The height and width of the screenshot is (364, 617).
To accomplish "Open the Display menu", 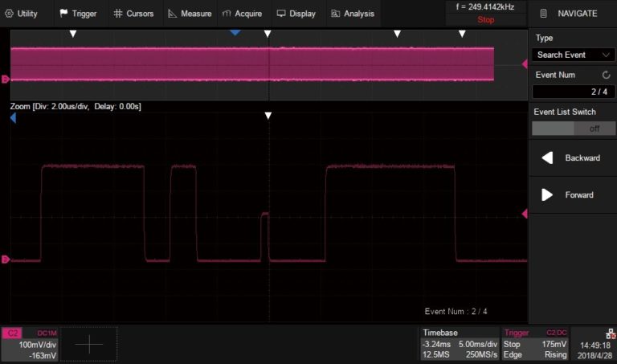I will click(296, 14).
